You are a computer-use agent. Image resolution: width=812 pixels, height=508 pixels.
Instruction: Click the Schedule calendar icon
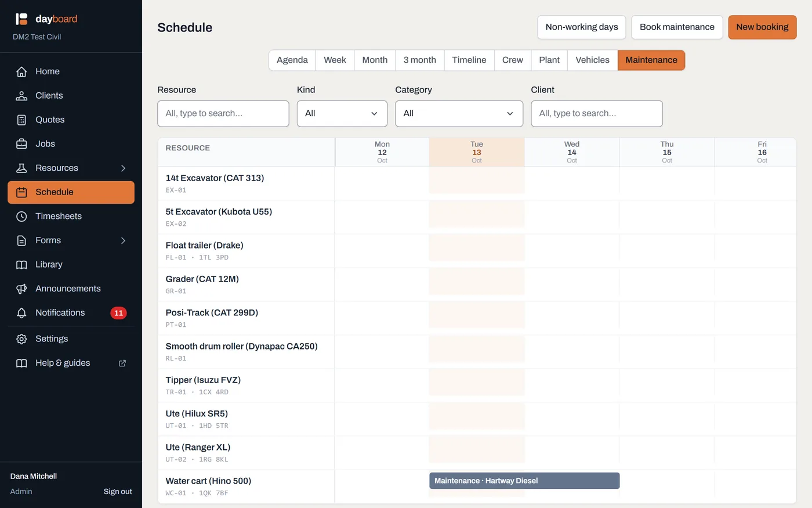21,192
